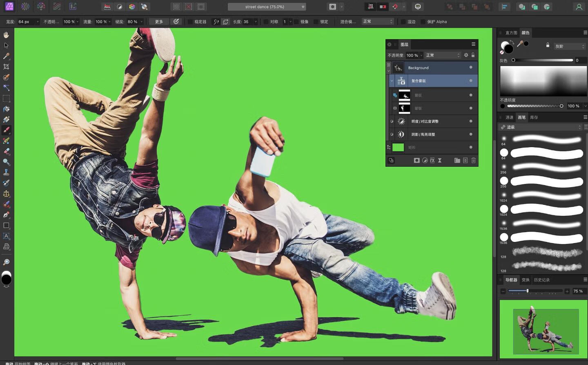Select the Pen tool
This screenshot has height=365, width=588.
click(x=6, y=215)
